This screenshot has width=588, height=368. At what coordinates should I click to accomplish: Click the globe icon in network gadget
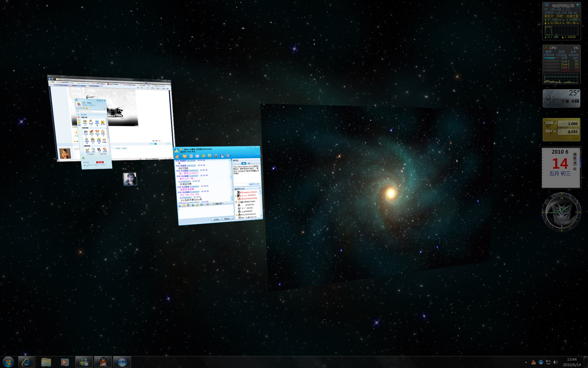pyautogui.click(x=578, y=5)
